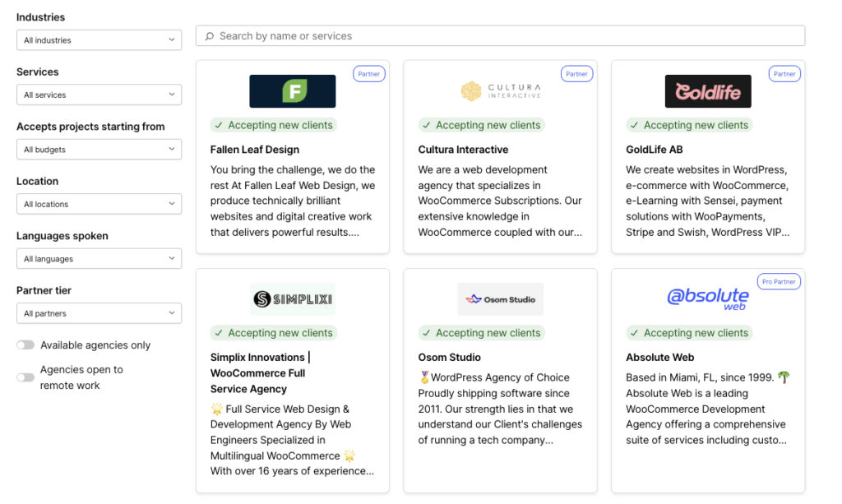The width and height of the screenshot is (842, 504).
Task: Toggle Agencies open to remote work
Action: pos(25,377)
